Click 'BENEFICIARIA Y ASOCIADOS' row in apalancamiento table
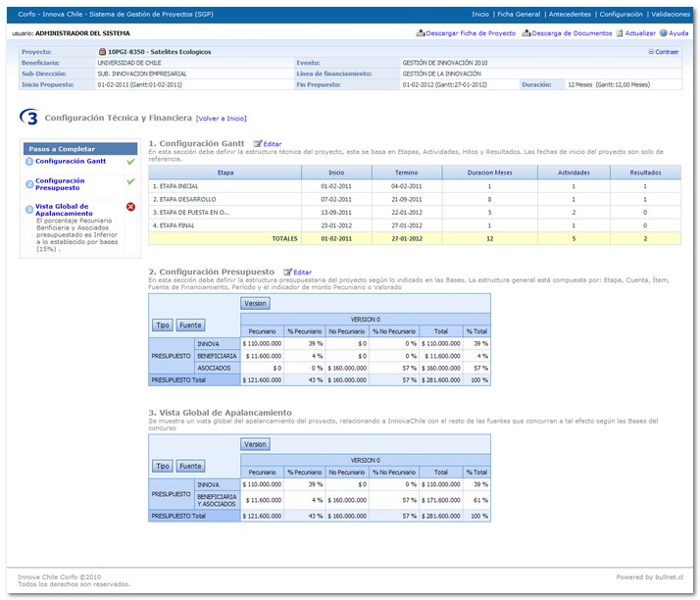The width and height of the screenshot is (700, 600). 342,500
